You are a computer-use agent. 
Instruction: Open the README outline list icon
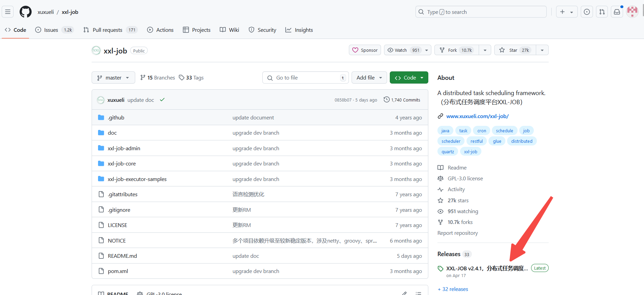coord(419,293)
